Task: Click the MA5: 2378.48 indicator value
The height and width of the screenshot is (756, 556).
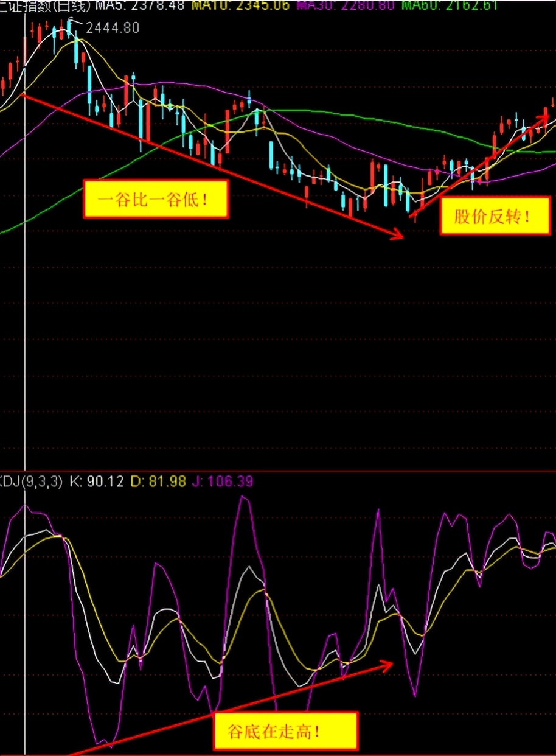Action: [140, 6]
